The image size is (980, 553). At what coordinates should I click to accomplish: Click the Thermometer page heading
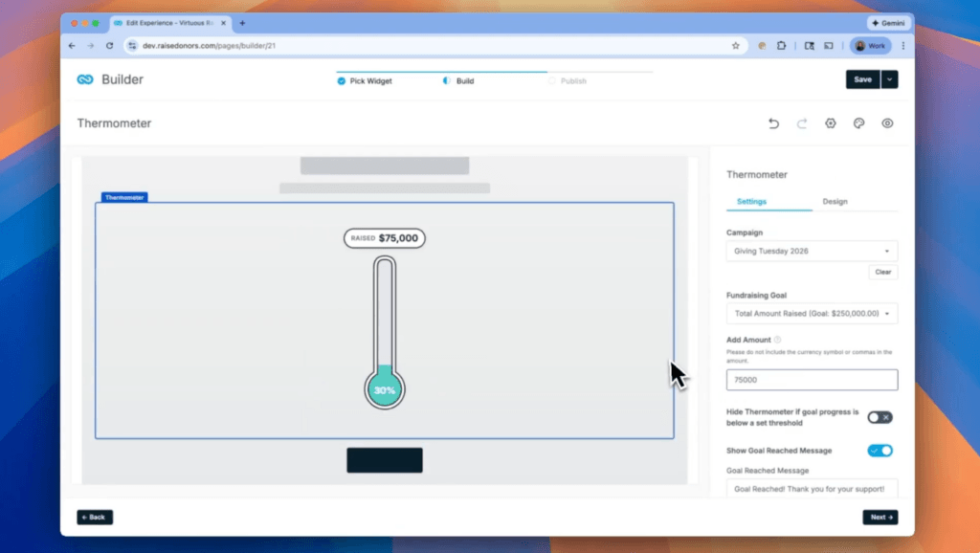pyautogui.click(x=115, y=123)
